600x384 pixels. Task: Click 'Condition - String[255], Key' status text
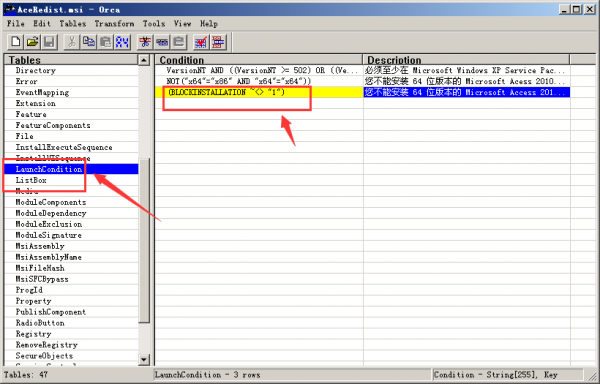point(496,375)
